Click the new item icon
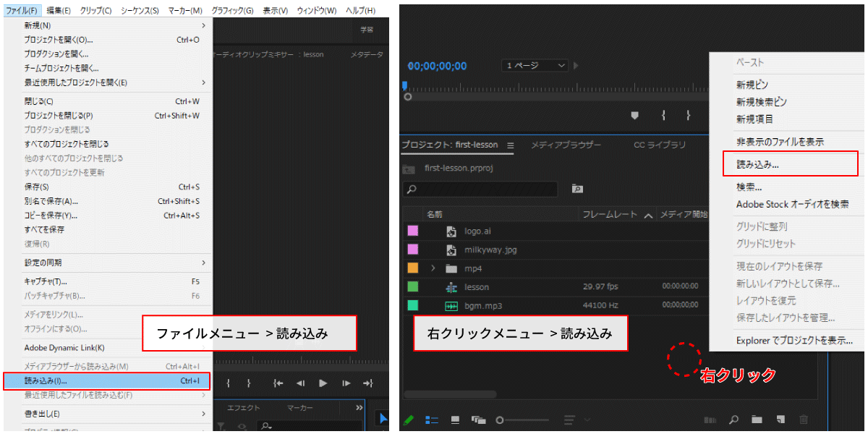 tap(780, 420)
